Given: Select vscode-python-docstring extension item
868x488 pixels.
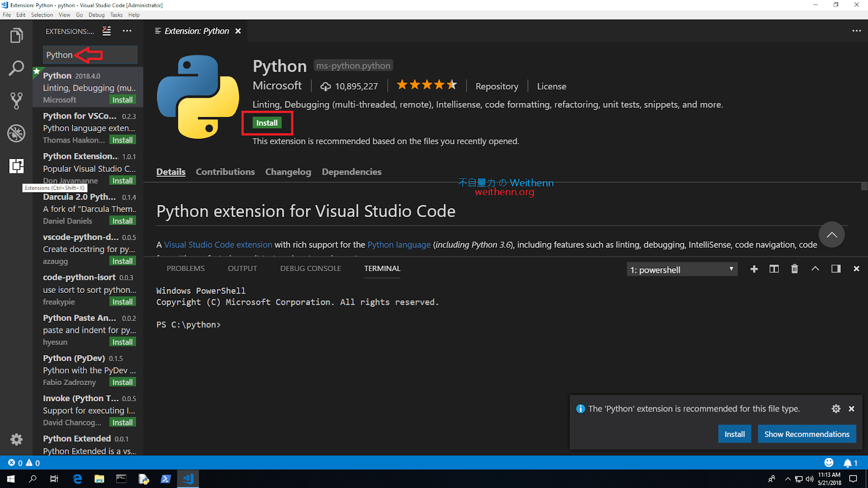Looking at the screenshot, I should click(88, 249).
